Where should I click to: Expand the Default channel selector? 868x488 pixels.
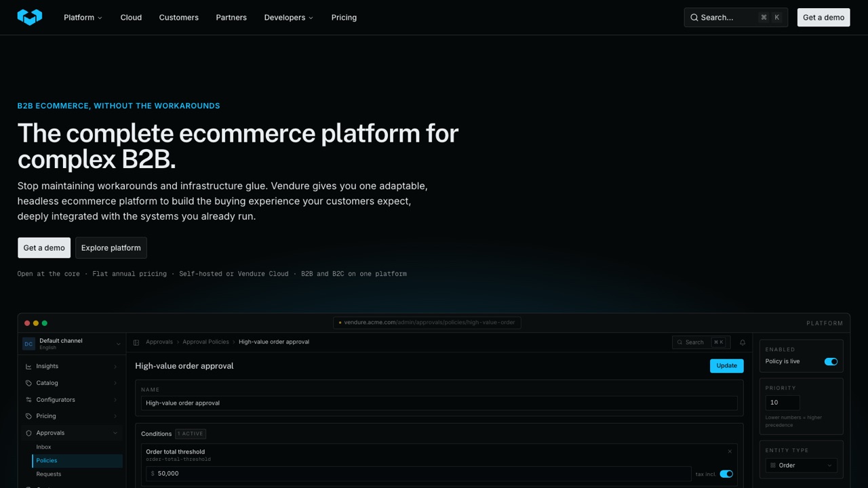pyautogui.click(x=72, y=344)
